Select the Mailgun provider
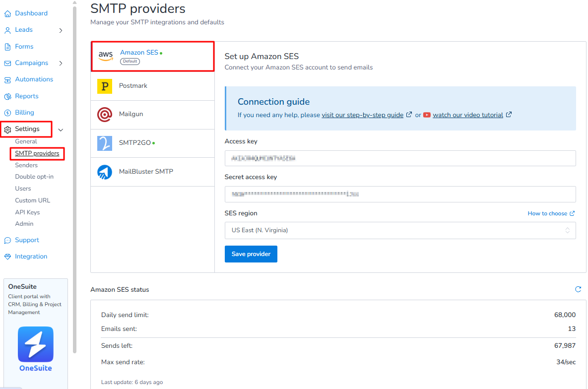The height and width of the screenshot is (389, 588). [153, 115]
